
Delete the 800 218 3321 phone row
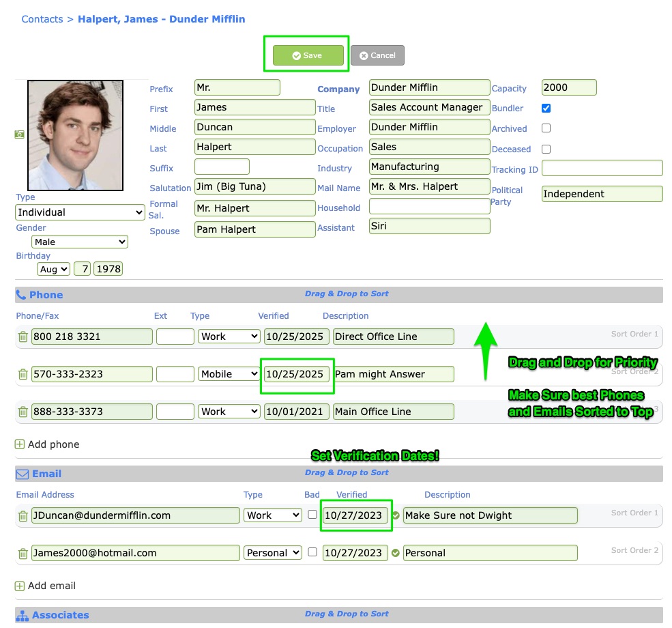click(x=23, y=337)
